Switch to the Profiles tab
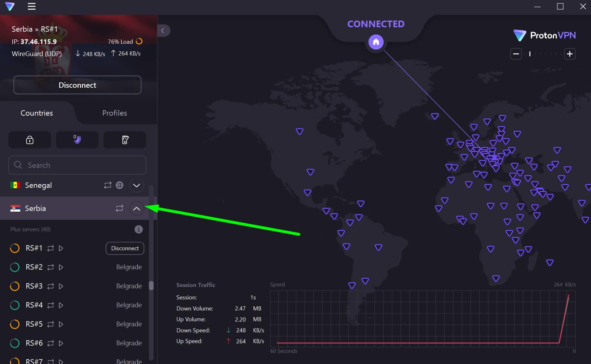The width and height of the screenshot is (591, 364). pyautogui.click(x=115, y=113)
